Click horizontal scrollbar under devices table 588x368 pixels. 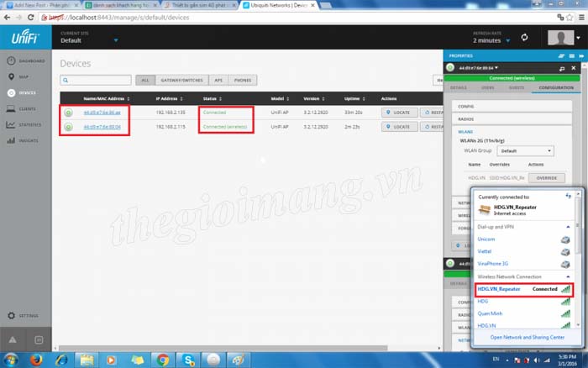[x=223, y=348]
